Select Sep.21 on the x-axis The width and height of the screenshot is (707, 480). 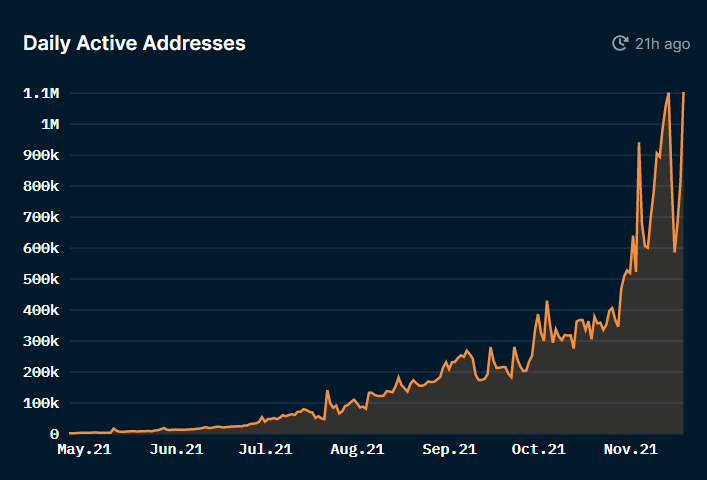click(x=448, y=451)
